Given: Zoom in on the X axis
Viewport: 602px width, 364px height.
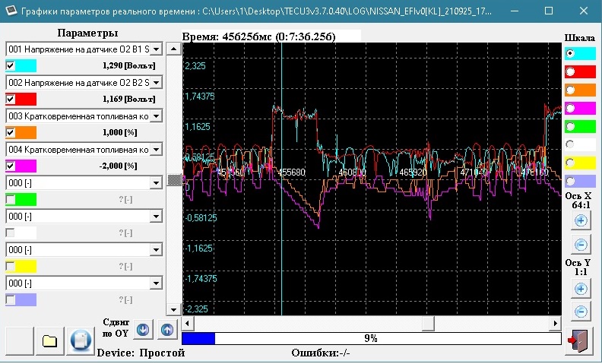Looking at the screenshot, I should [x=581, y=221].
